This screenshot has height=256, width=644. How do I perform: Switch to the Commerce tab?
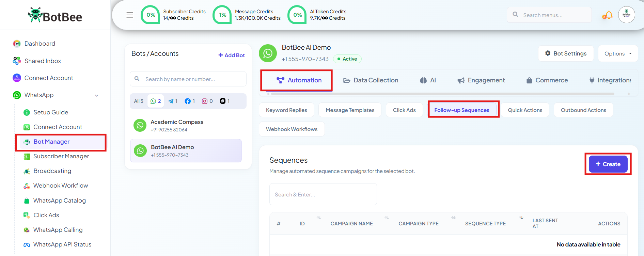(x=547, y=80)
